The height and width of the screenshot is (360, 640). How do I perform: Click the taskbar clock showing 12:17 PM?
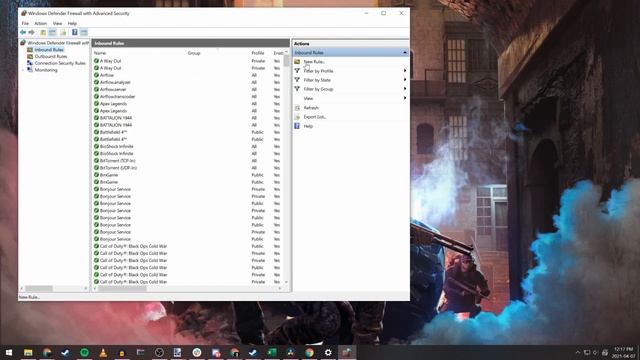click(x=624, y=352)
